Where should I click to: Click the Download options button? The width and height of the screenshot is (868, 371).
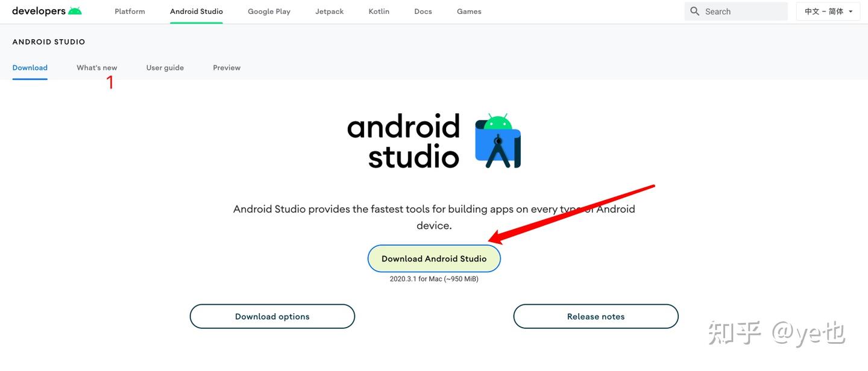[272, 316]
